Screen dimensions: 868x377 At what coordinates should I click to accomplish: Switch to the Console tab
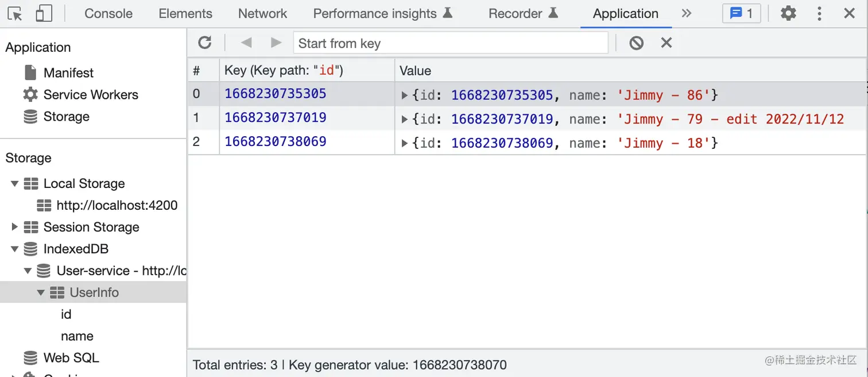click(108, 13)
